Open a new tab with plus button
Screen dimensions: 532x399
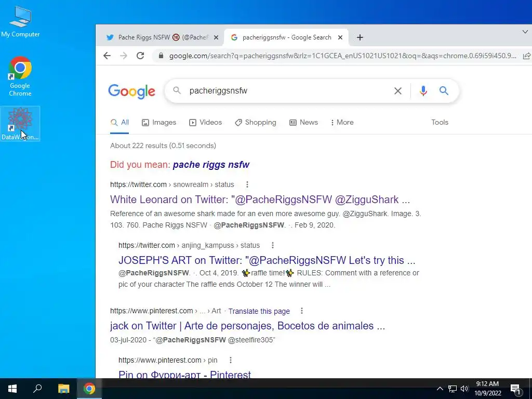pyautogui.click(x=360, y=37)
